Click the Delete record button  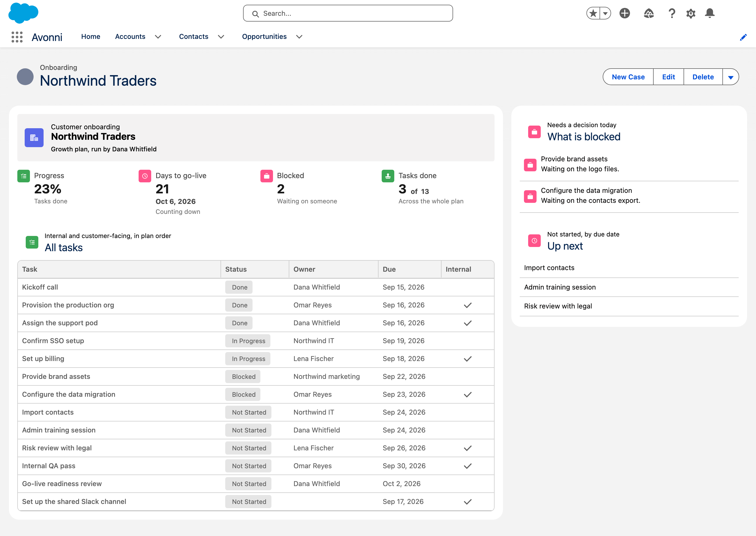coord(703,77)
